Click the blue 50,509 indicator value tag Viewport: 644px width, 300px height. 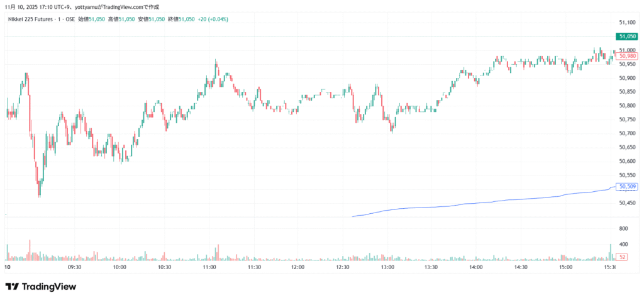coord(628,187)
